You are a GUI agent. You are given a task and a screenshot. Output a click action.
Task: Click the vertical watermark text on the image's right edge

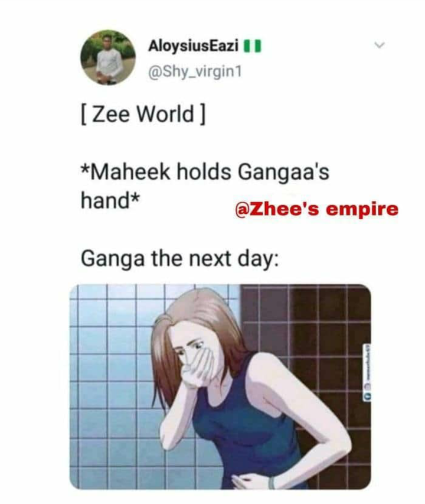tap(368, 362)
